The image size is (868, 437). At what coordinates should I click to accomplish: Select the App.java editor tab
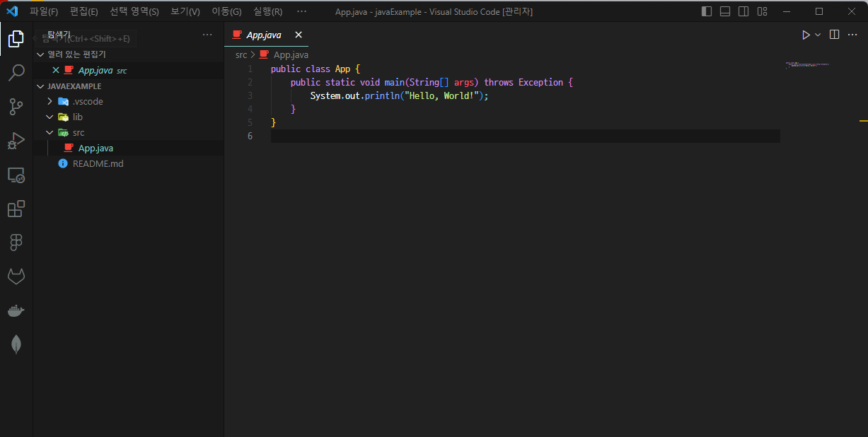click(x=266, y=35)
